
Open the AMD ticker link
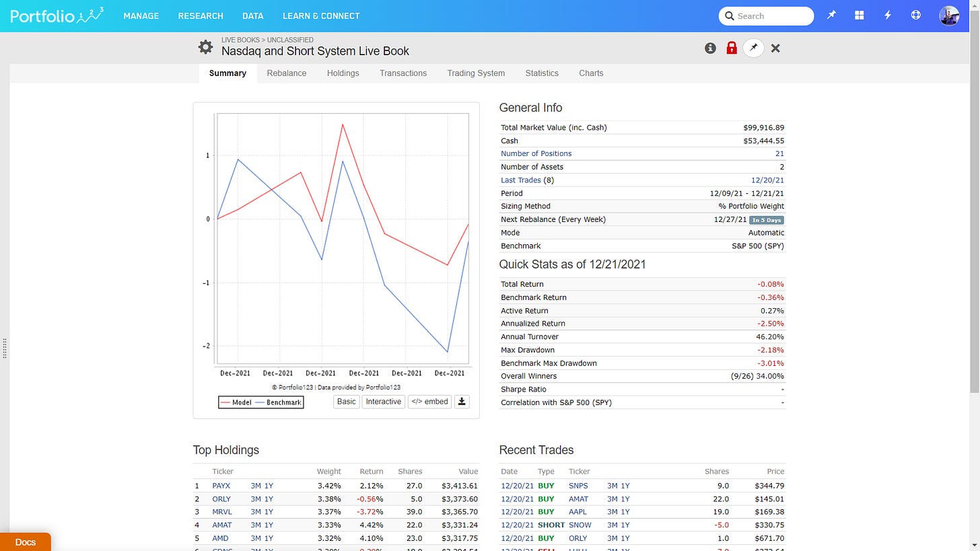(x=220, y=538)
